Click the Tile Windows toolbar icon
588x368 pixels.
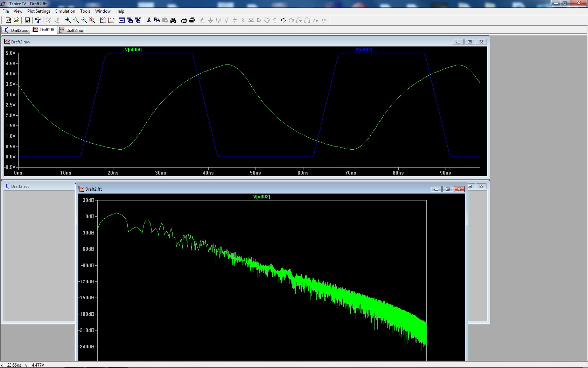point(122,20)
